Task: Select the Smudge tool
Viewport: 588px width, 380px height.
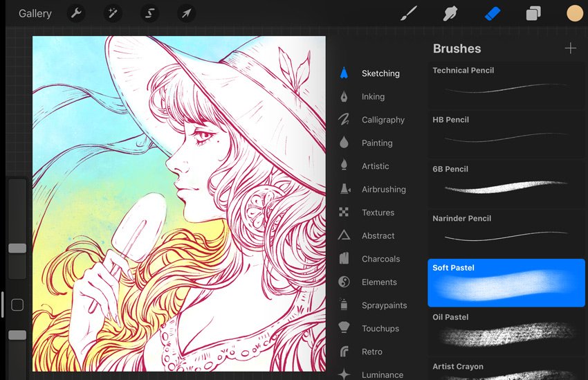Action: pyautogui.click(x=450, y=14)
